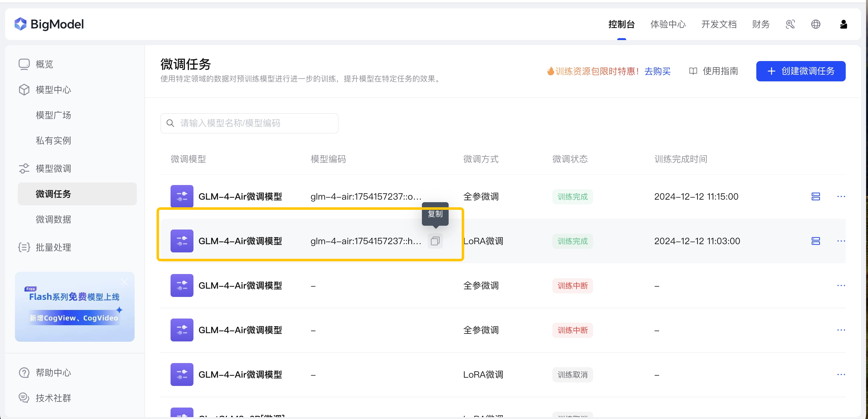Viewport: 868px width, 419px height.
Task: Open 微调数据 page
Action: pos(53,219)
